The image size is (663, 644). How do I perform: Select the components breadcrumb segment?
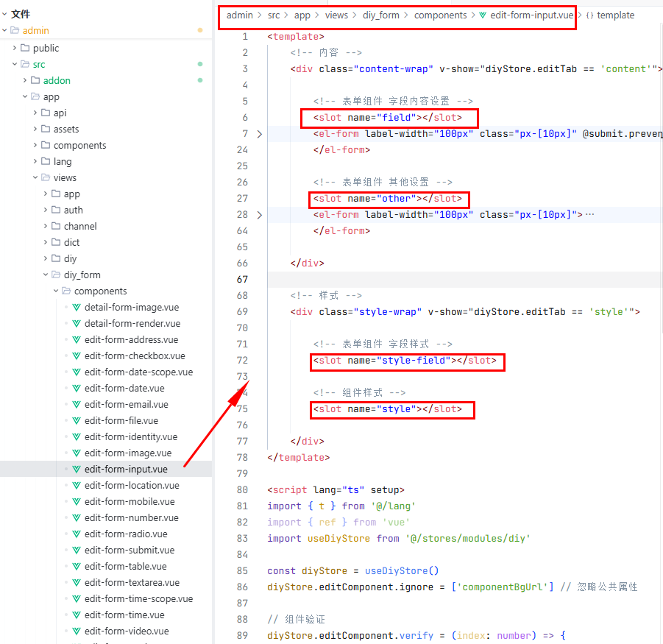[x=440, y=15]
